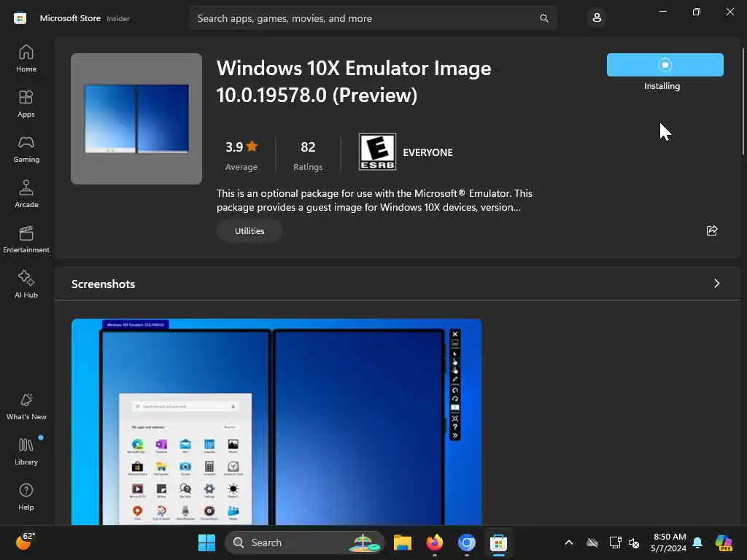Screen dimensions: 747x560
Task: Click the Microsoft Store taskbar icon
Action: click(x=498, y=542)
